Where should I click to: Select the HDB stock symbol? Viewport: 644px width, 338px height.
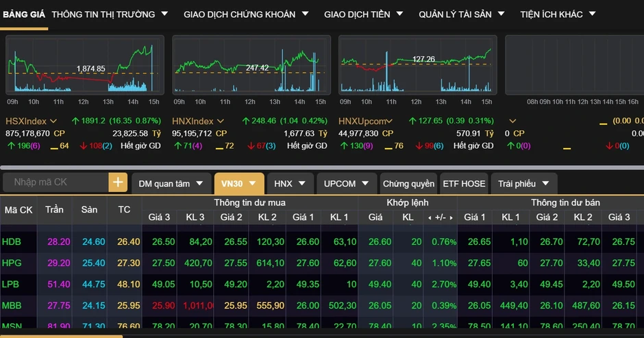coord(12,242)
